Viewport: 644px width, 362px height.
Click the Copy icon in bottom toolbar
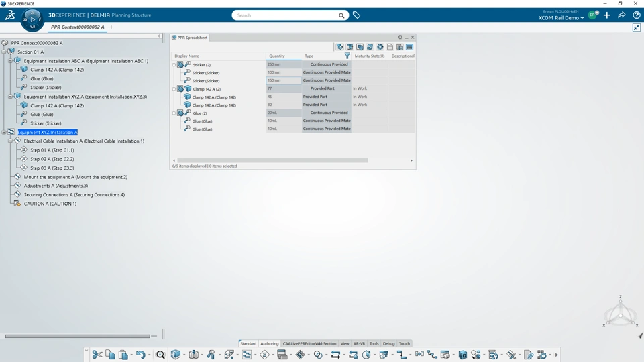(110, 355)
